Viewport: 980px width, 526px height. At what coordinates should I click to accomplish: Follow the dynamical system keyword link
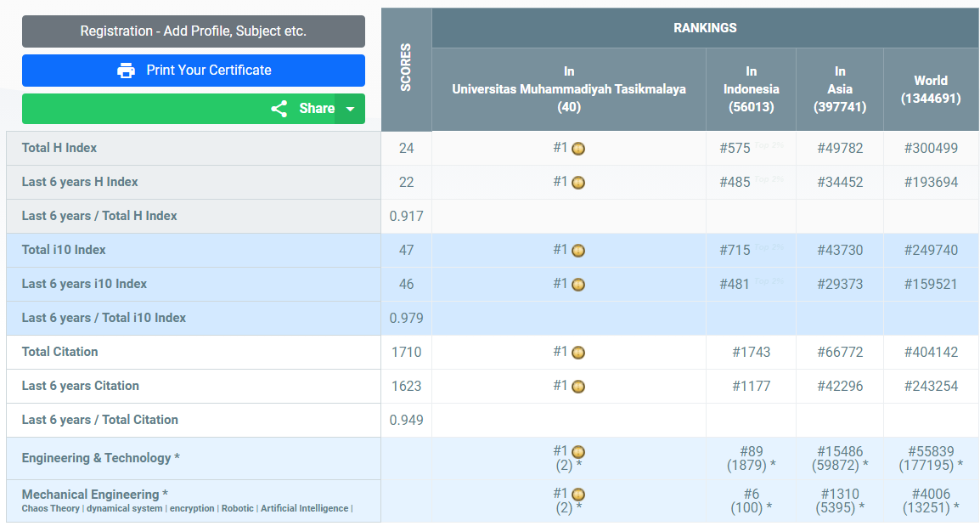125,509
